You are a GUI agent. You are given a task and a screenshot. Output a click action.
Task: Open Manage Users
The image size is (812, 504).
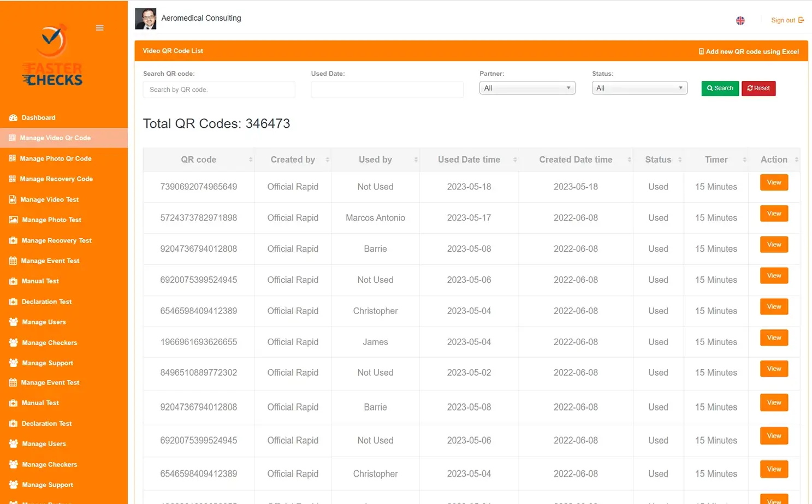43,322
